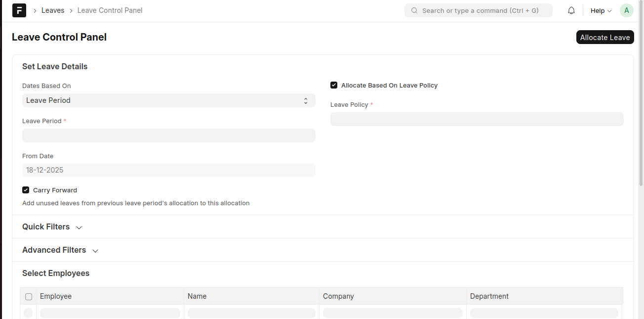The height and width of the screenshot is (319, 644).
Task: Check the select all employees checkbox
Action: [x=29, y=297]
